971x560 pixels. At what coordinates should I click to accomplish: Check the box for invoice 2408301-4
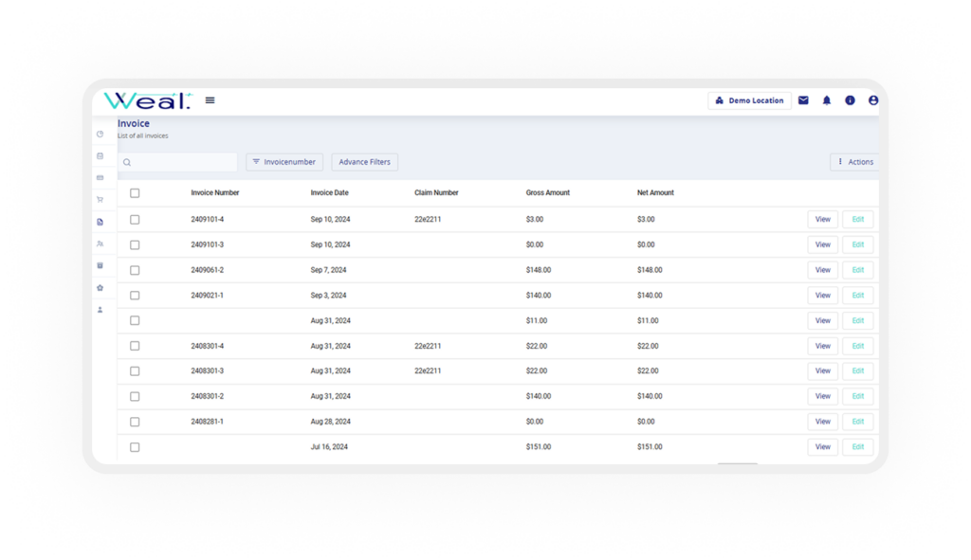click(135, 346)
